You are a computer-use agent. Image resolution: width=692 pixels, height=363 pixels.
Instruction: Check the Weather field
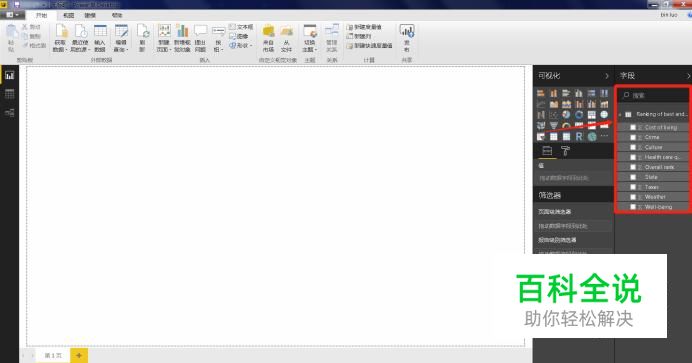point(633,197)
